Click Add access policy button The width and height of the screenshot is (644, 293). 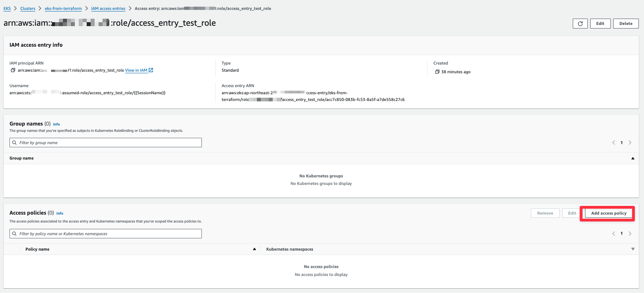coord(609,213)
